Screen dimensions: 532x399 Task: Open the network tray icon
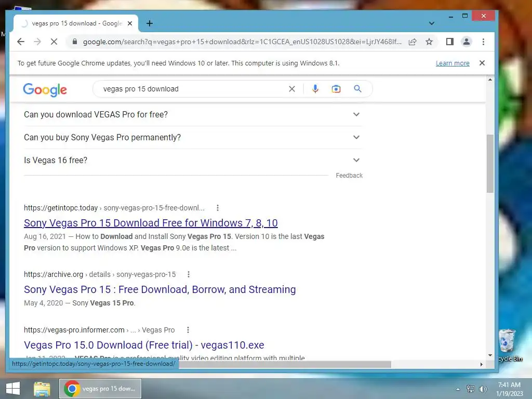coord(471,389)
